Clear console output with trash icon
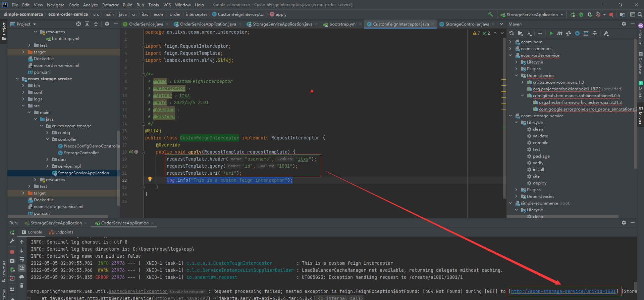Image resolution: width=644 pixels, height=300 pixels. click(22, 285)
